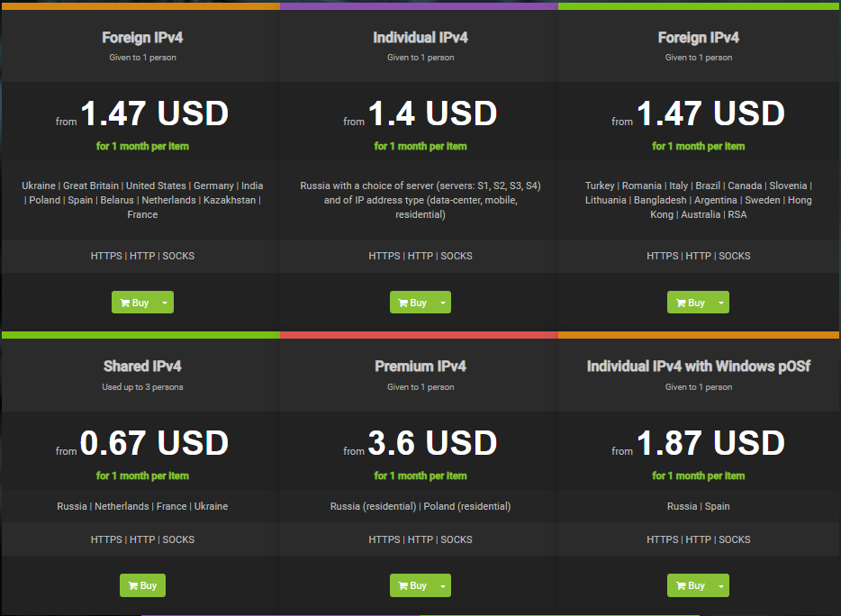The width and height of the screenshot is (841, 616).
Task: Click HTTPS | HTTP | SOCKS on Ukraine Foreign IPv4 card
Action: 142,256
